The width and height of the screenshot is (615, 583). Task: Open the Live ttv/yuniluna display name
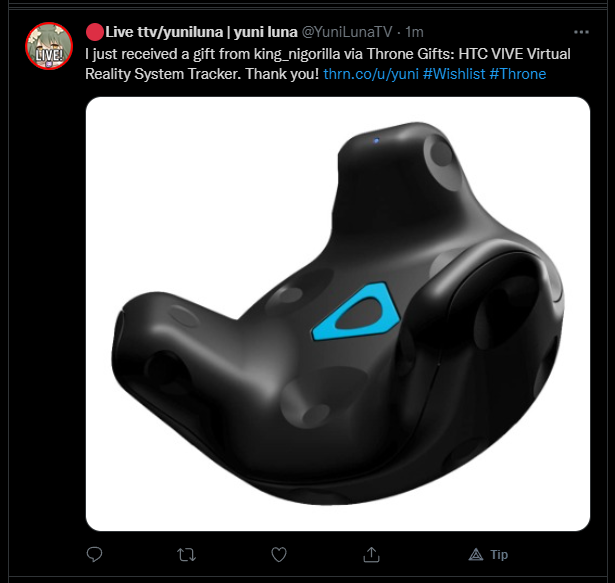point(191,32)
